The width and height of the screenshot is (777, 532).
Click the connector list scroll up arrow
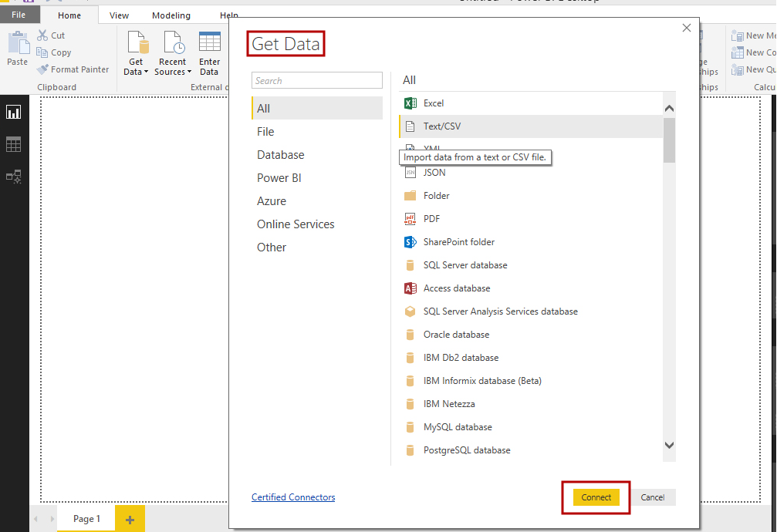[x=670, y=109]
